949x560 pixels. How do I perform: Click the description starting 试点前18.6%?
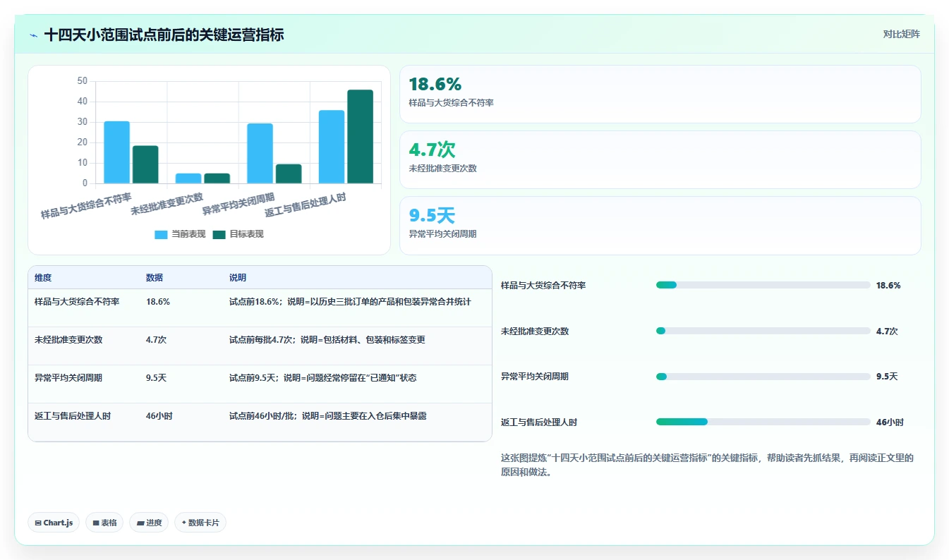tap(350, 301)
